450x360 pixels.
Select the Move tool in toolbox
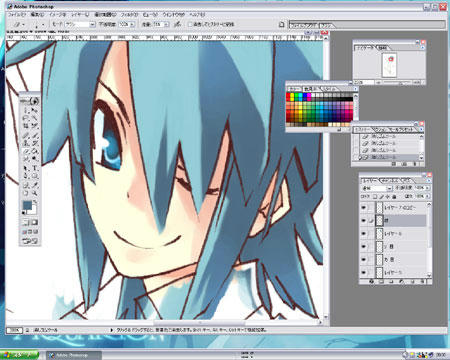pos(34,110)
